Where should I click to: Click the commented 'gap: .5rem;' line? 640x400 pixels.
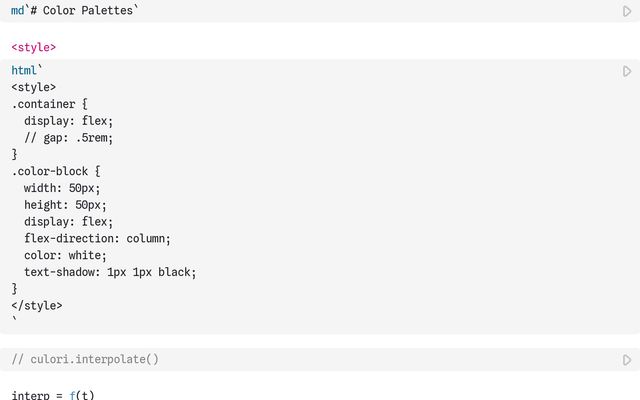point(68,138)
